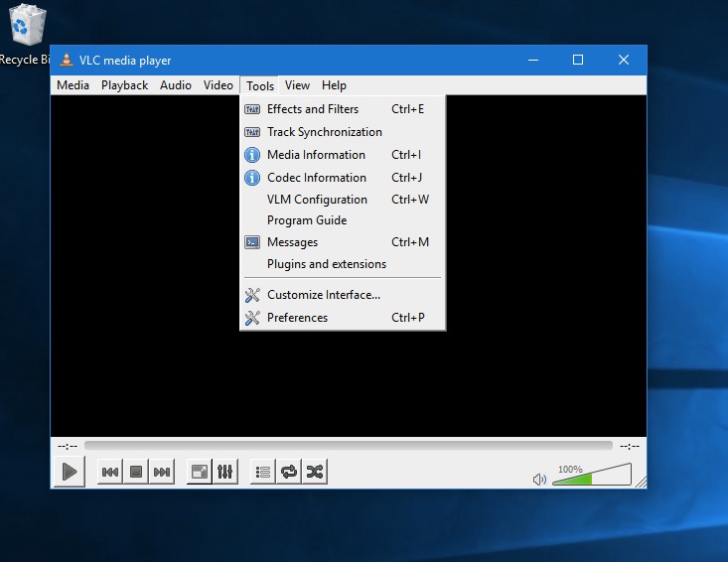Skip to next media in playlist

pos(162,472)
